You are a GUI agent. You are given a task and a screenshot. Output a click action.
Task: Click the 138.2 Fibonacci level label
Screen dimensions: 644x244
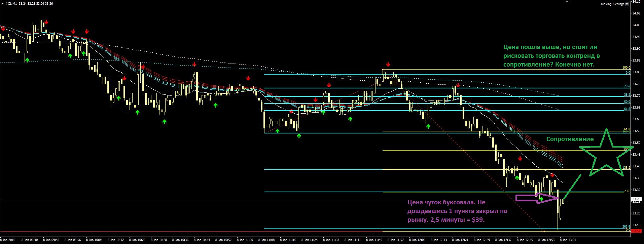626,167
